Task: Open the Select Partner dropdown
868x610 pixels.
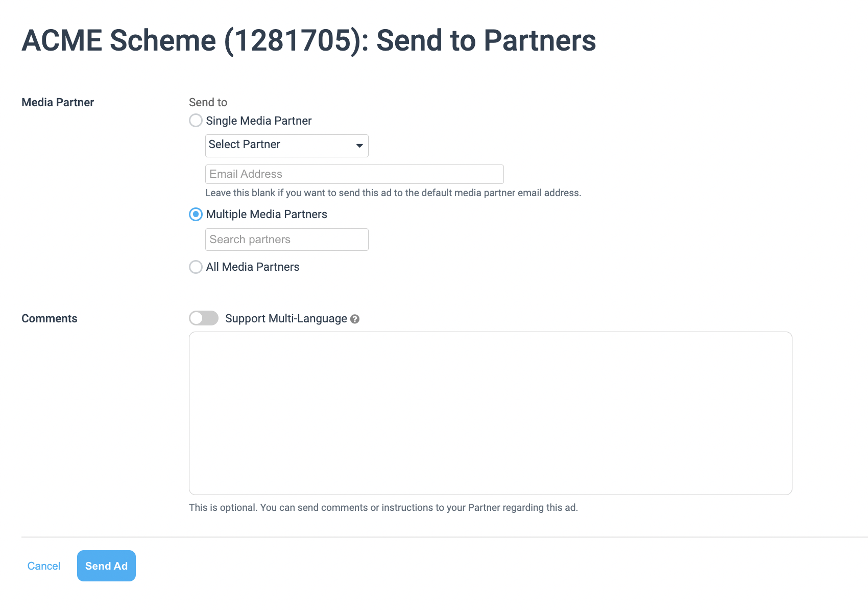Action: pos(287,146)
